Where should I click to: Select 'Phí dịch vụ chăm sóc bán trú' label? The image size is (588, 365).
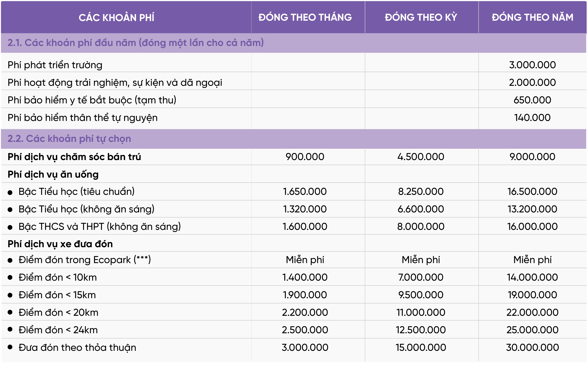pyautogui.click(x=74, y=157)
